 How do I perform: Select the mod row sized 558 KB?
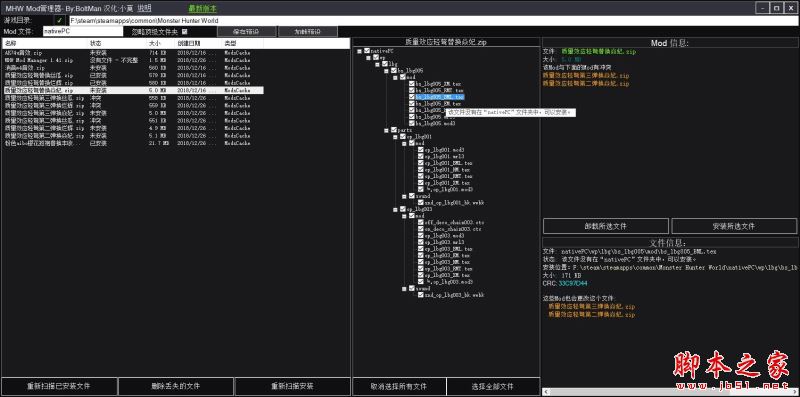coord(133,97)
